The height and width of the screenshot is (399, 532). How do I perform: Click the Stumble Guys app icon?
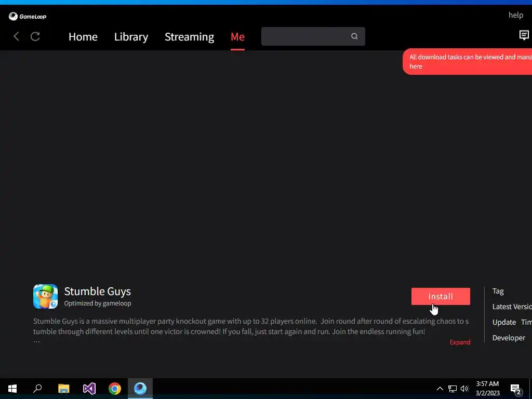[x=46, y=297]
